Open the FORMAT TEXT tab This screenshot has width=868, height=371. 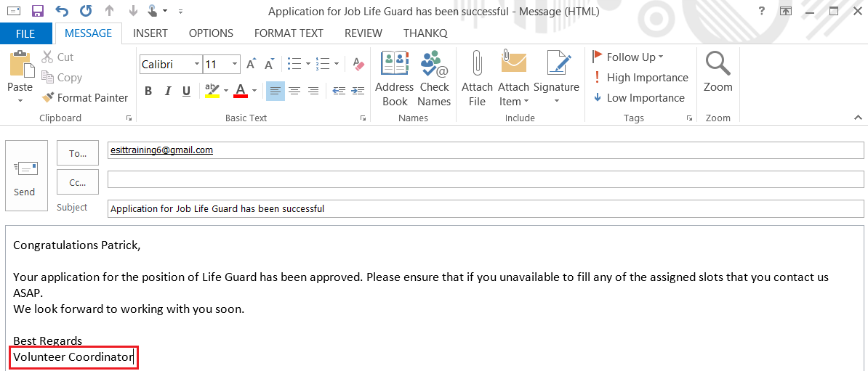289,33
